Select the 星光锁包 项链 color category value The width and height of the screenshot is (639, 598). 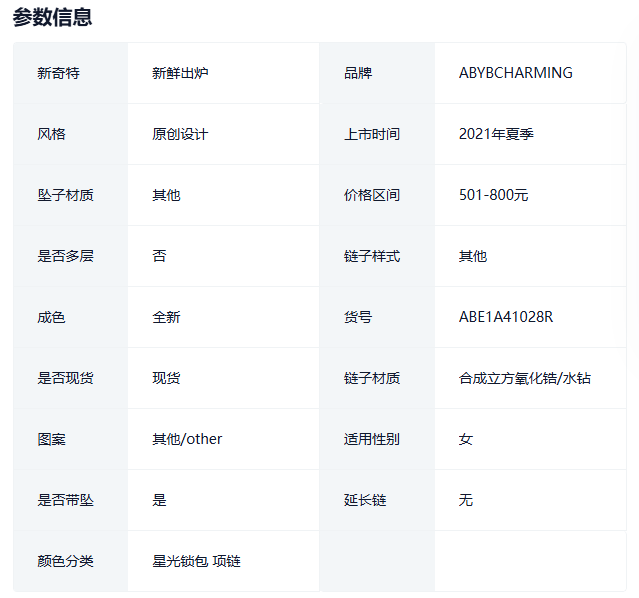pyautogui.click(x=196, y=561)
